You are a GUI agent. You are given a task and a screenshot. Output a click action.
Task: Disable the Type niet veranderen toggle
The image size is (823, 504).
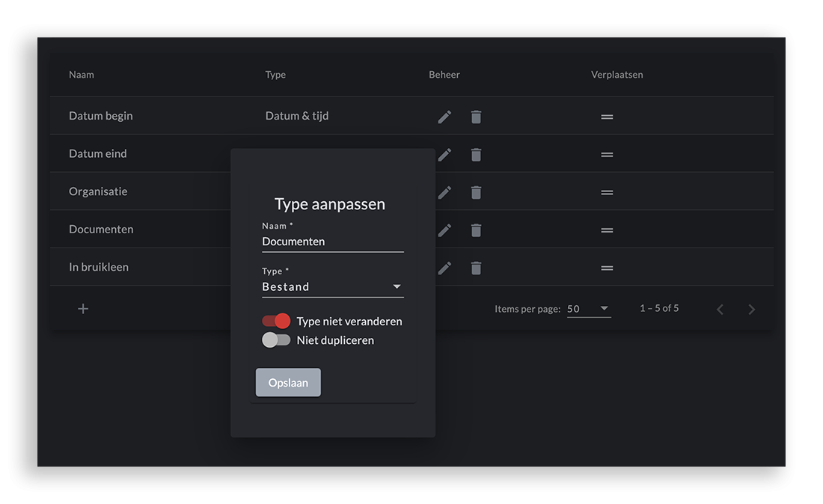click(x=276, y=320)
